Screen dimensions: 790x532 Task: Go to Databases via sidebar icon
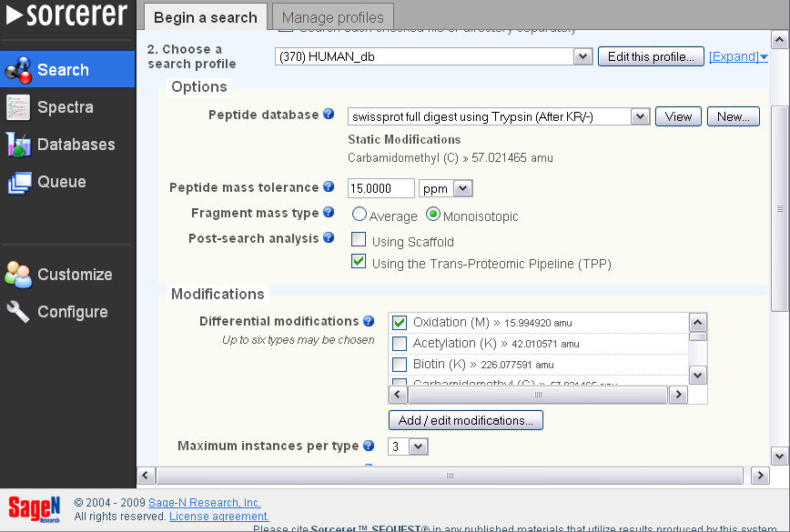coord(18,145)
